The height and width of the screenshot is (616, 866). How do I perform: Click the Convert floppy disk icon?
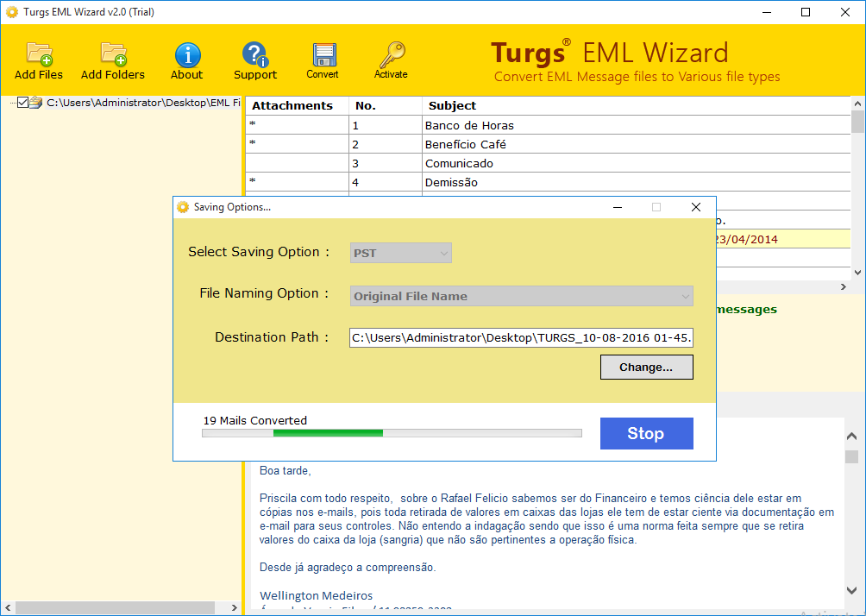(x=323, y=54)
